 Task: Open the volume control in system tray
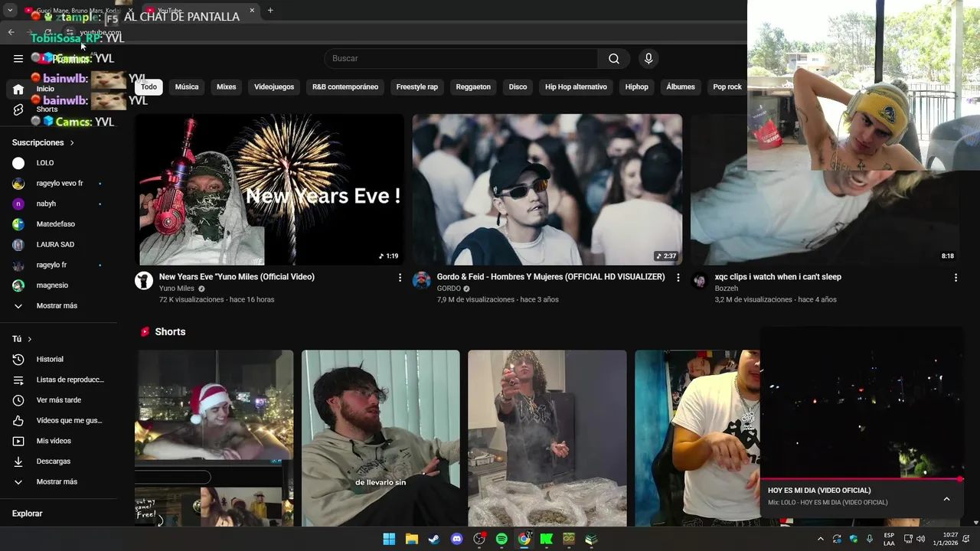click(920, 539)
